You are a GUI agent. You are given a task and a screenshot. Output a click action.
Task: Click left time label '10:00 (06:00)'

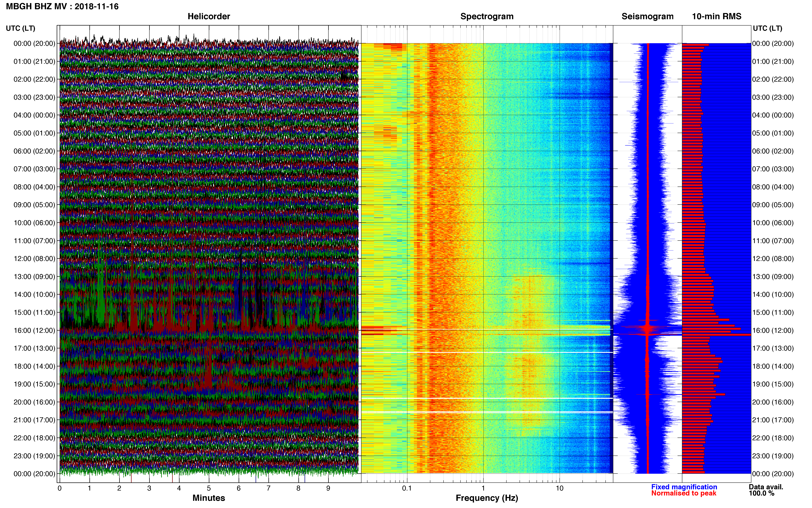pyautogui.click(x=34, y=223)
